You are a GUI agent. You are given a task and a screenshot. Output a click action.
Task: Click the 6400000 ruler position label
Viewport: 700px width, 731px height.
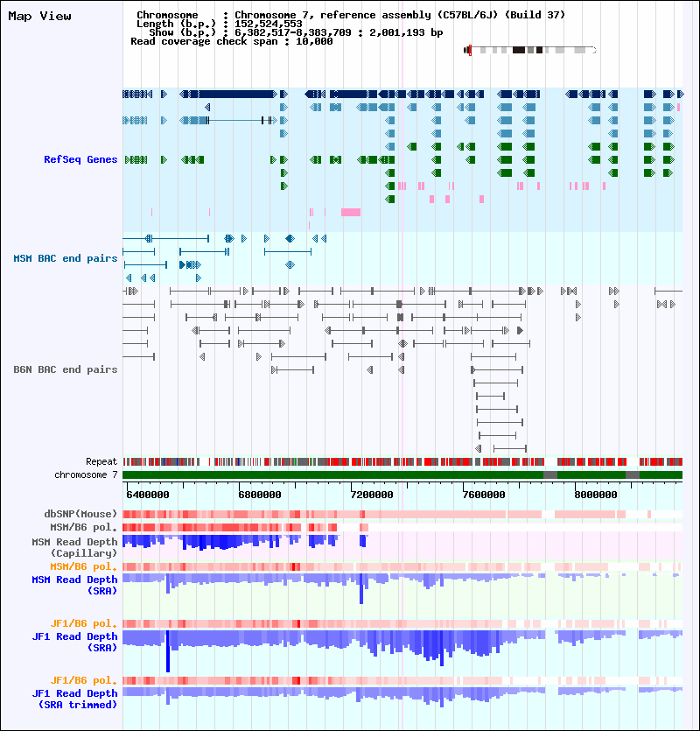tap(148, 495)
